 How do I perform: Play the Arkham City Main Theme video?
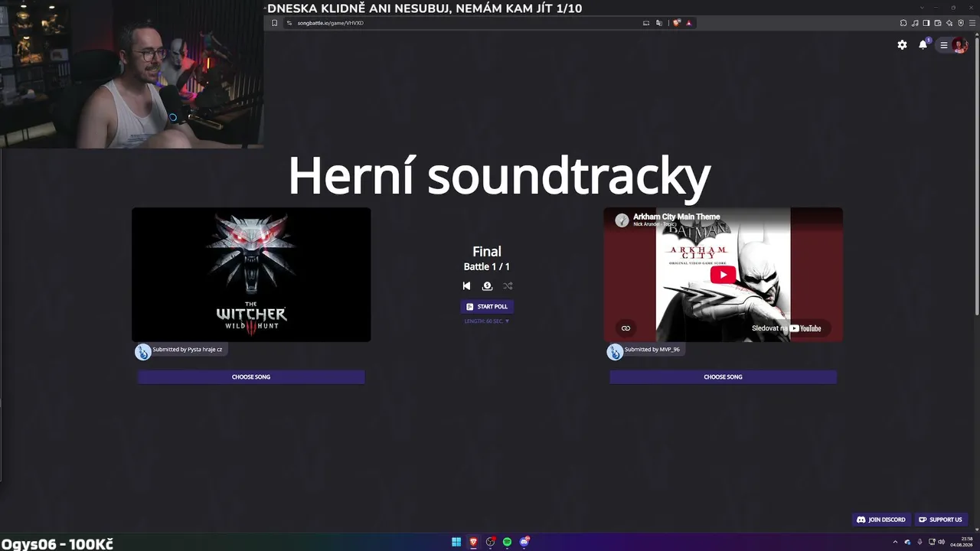[723, 275]
